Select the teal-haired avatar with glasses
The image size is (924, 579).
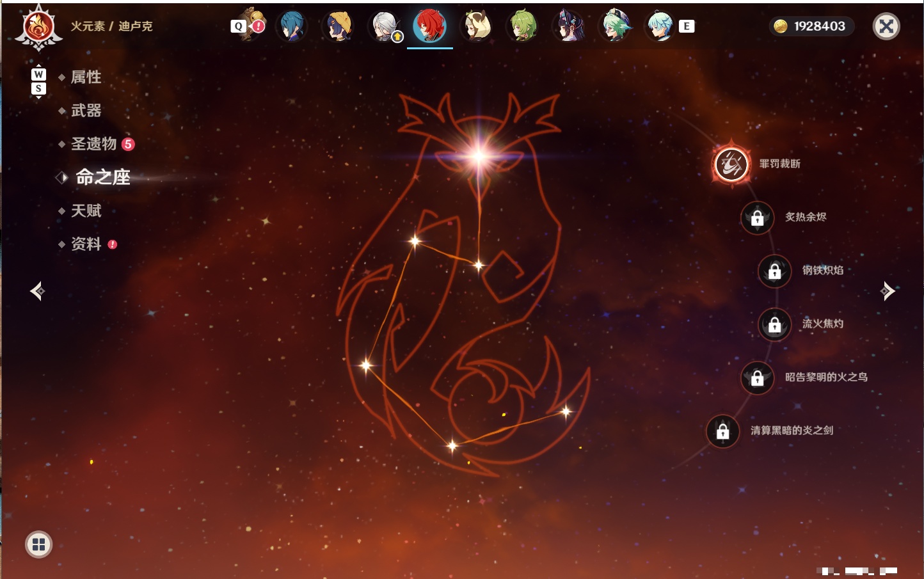pyautogui.click(x=615, y=26)
